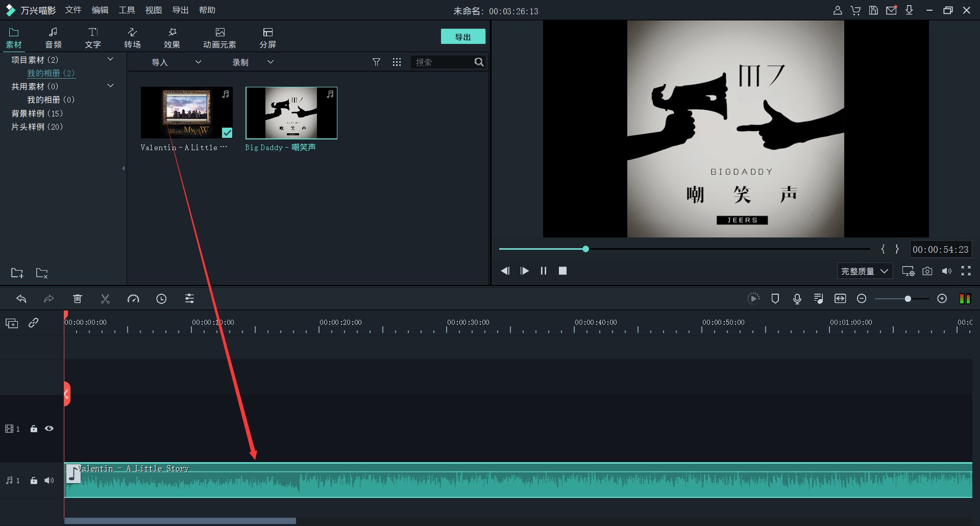Click the timeline zoom slider handle
Image resolution: width=980 pixels, height=526 pixels.
(x=908, y=299)
